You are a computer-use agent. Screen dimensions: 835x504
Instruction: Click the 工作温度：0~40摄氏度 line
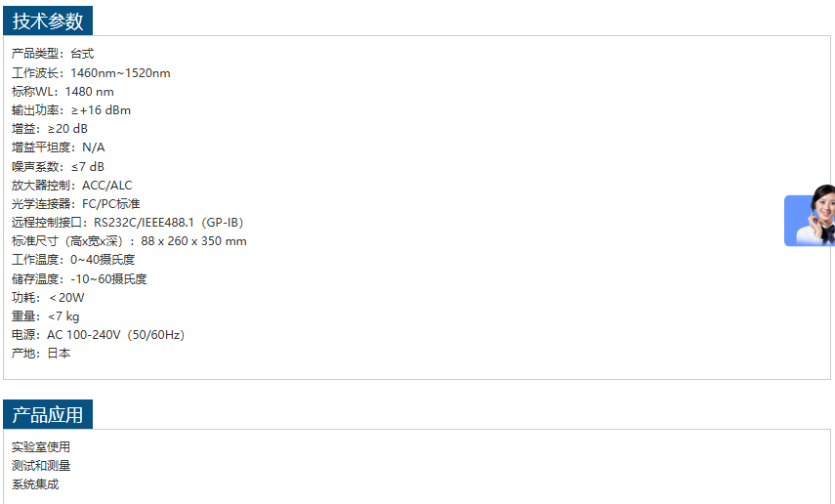coord(73,260)
